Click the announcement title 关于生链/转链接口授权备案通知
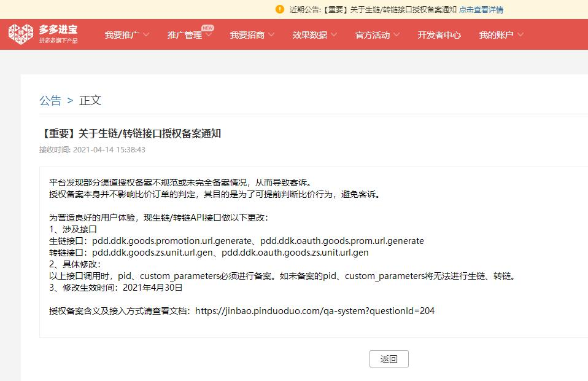 tap(130, 133)
